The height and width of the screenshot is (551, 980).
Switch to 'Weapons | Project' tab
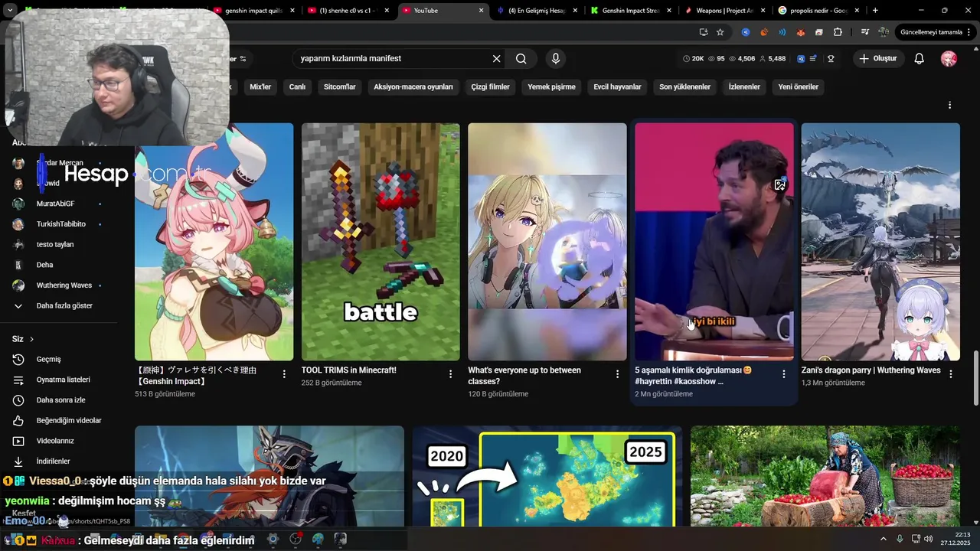click(x=726, y=11)
